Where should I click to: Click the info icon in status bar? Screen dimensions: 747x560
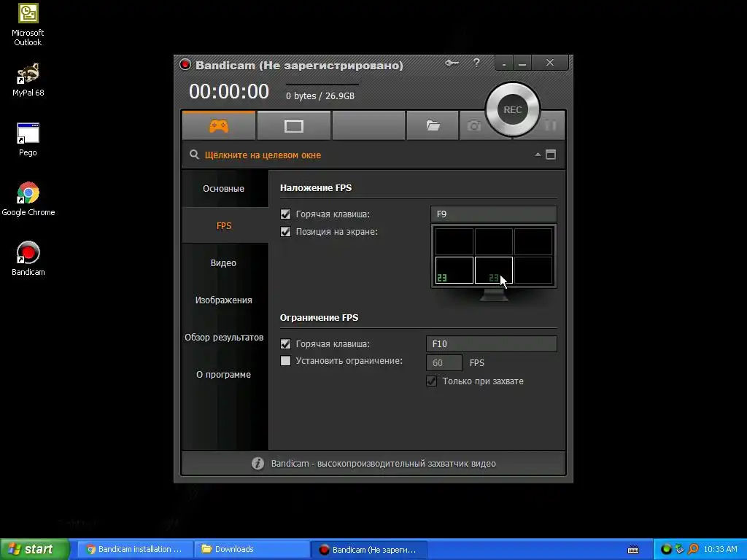[x=258, y=463]
